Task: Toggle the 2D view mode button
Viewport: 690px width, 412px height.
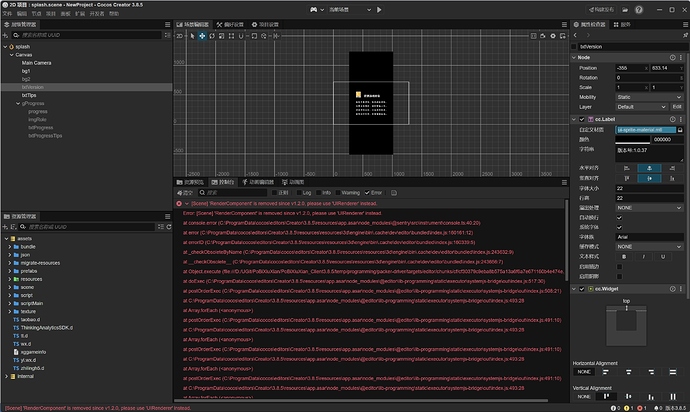Action: click(180, 35)
